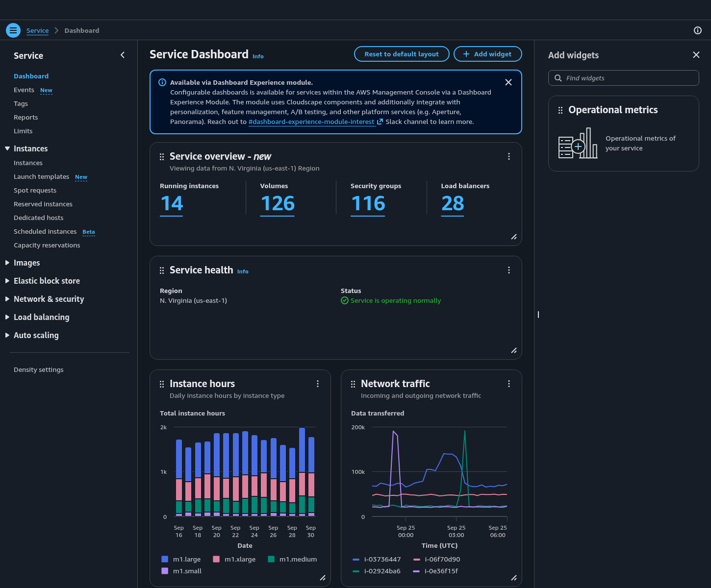Open Service overview widget actions menu
Viewport: 711px width, 588px height.
(509, 156)
